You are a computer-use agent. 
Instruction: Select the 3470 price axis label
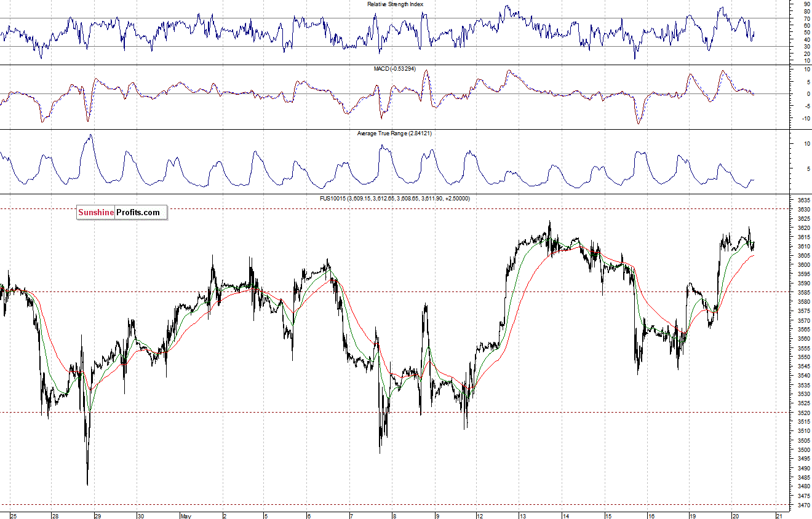[x=804, y=505]
